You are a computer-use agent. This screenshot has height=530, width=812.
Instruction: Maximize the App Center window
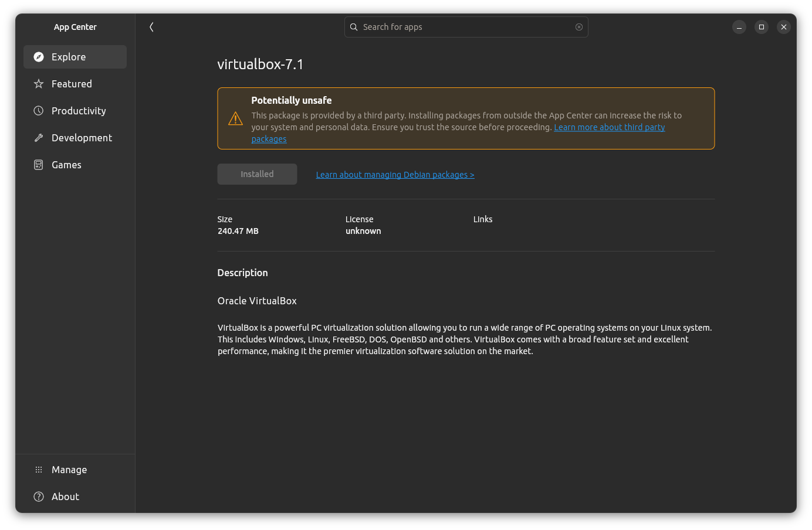point(762,27)
